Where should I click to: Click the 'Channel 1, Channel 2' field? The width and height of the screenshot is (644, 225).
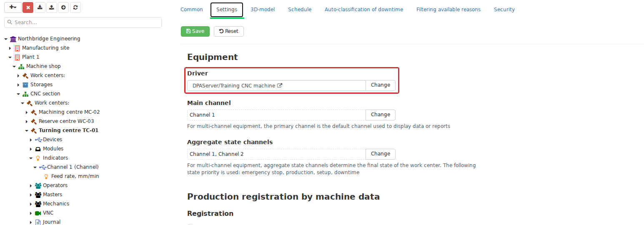click(276, 154)
